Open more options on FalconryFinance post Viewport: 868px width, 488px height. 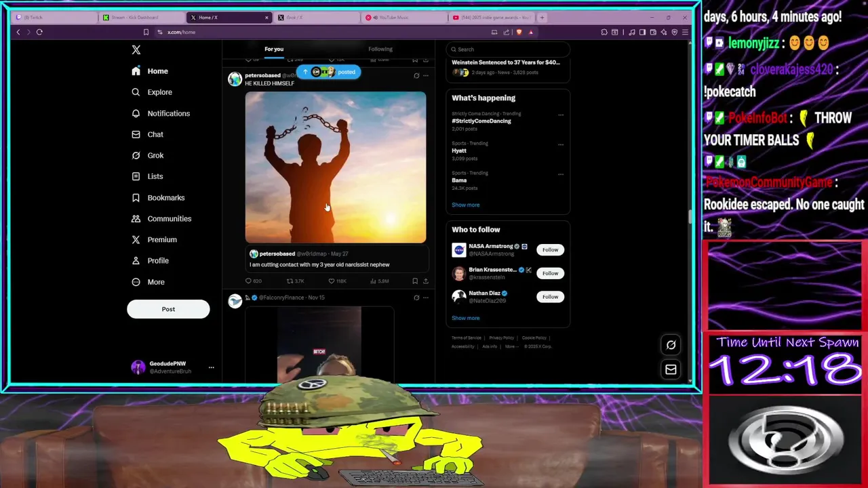[426, 298]
